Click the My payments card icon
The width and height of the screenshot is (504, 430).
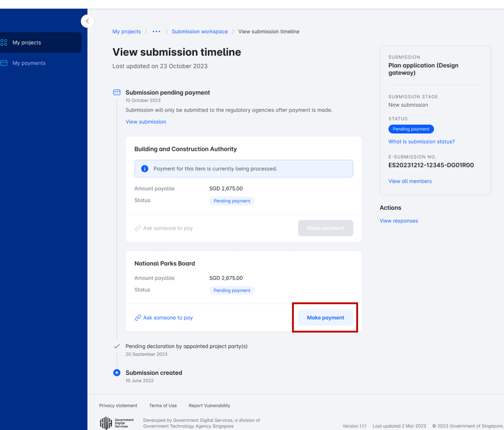(4, 63)
